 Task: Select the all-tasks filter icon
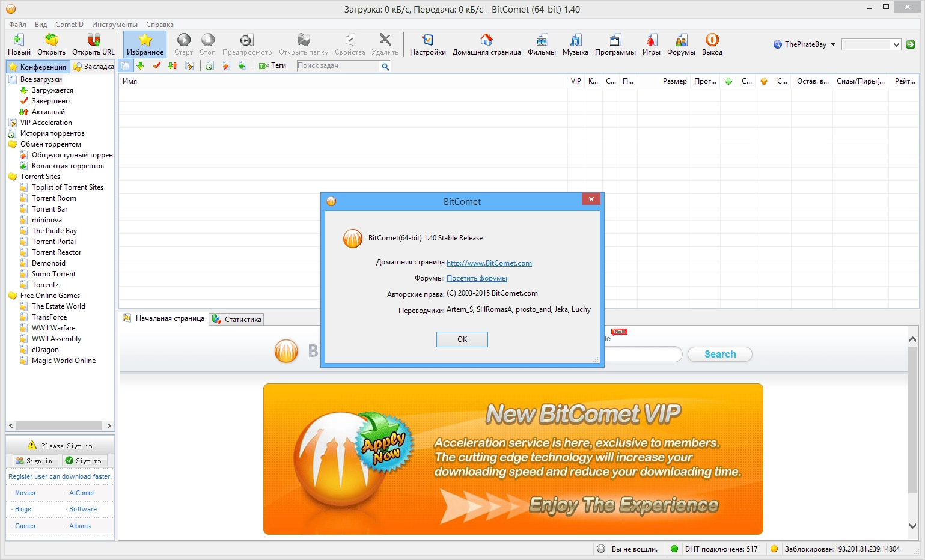click(x=125, y=65)
